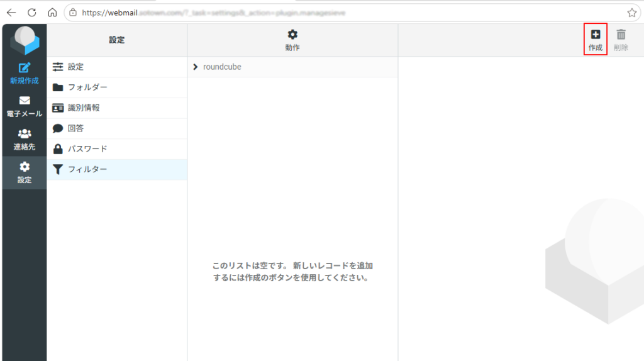The width and height of the screenshot is (644, 361).
Task: Click 作成 to create a filter
Action: click(x=596, y=40)
